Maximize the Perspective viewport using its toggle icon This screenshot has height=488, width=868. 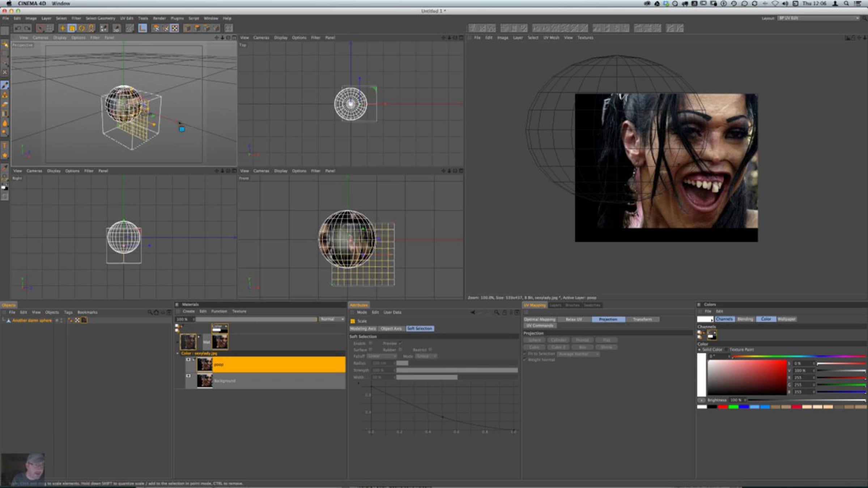click(x=234, y=38)
